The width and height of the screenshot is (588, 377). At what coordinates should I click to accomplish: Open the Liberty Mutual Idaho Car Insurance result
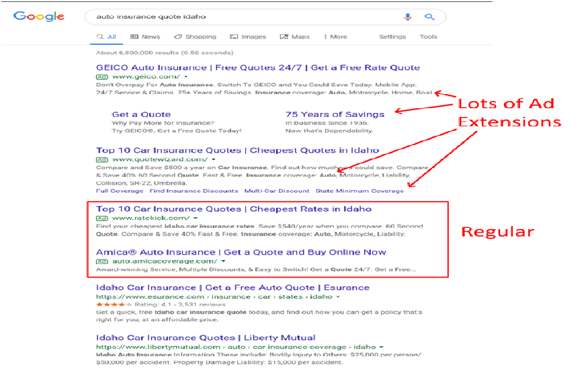point(206,338)
